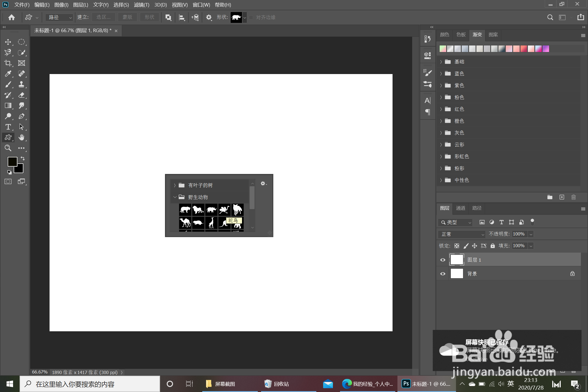Hide the 图层 1 layer visibility

443,260
